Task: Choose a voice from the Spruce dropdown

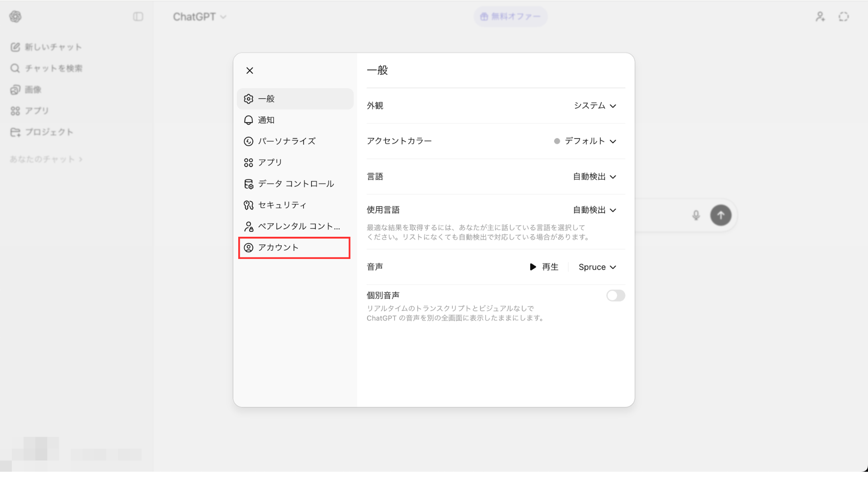Action: (x=597, y=267)
